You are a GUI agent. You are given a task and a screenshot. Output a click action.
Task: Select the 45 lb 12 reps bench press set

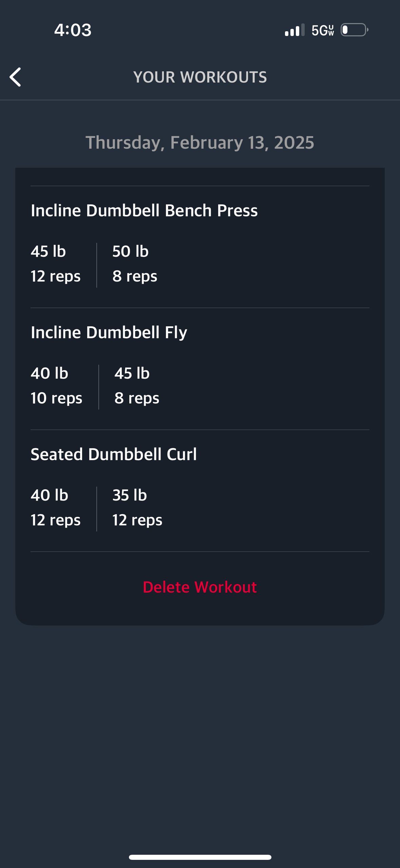pos(56,264)
